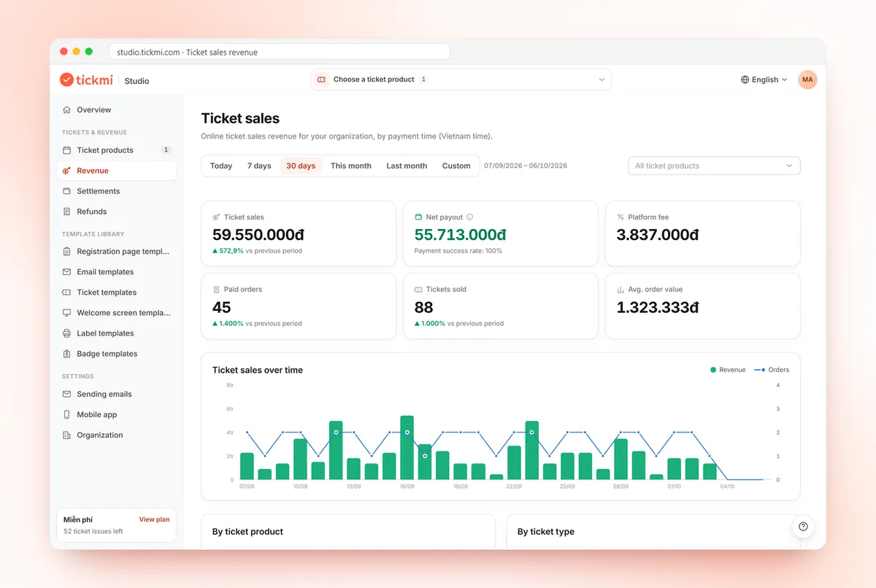Select the Today range tab
Screen dimensions: 876x588
point(221,166)
